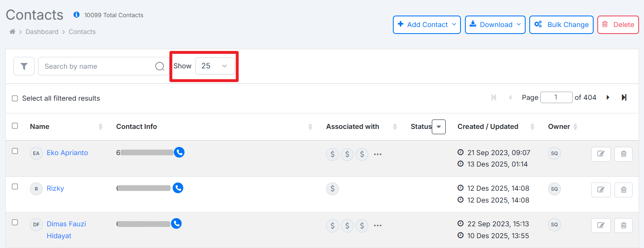The image size is (644, 248).
Task: Expand the Download dropdown button
Action: tap(495, 25)
